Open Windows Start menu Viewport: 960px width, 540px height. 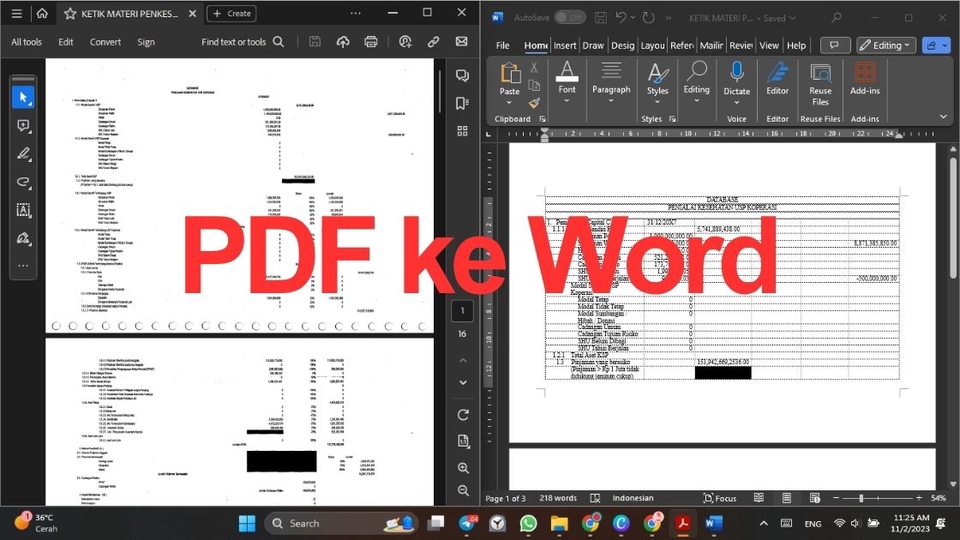pyautogui.click(x=247, y=523)
